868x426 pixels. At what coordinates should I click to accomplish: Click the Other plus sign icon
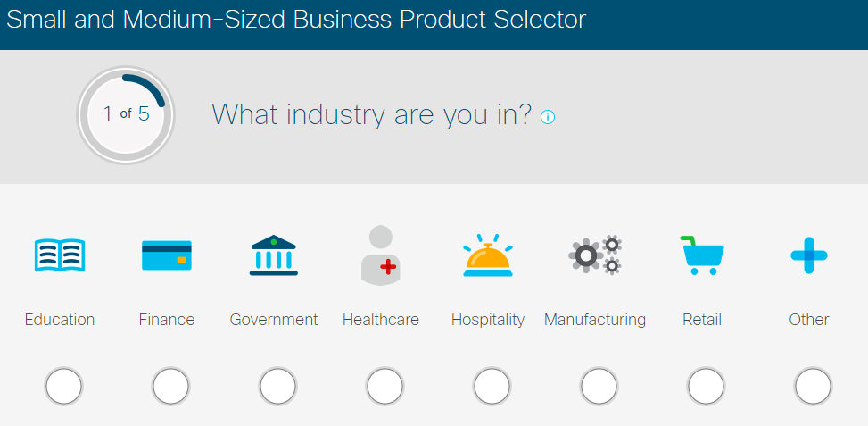[809, 255]
